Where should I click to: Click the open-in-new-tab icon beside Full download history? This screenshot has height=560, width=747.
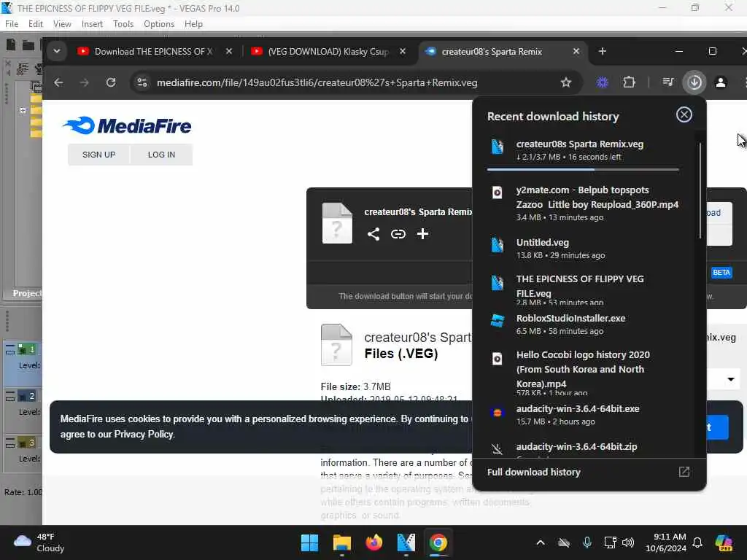click(x=684, y=472)
